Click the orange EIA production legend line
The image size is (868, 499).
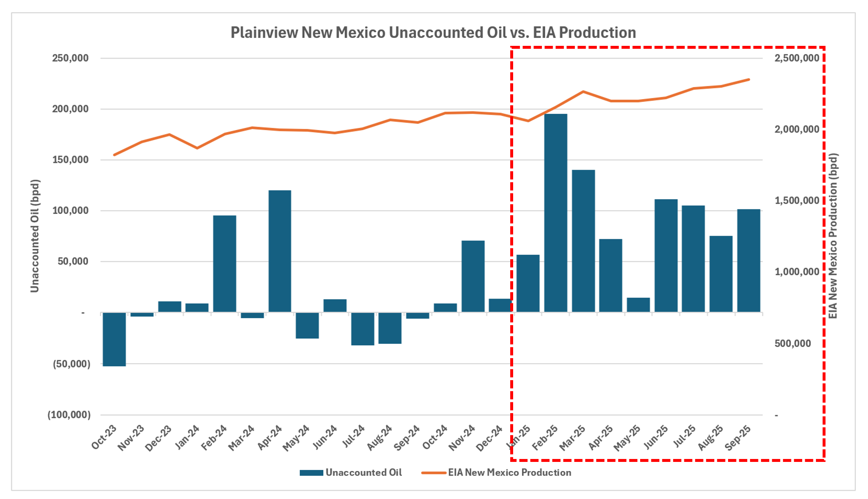pyautogui.click(x=434, y=473)
